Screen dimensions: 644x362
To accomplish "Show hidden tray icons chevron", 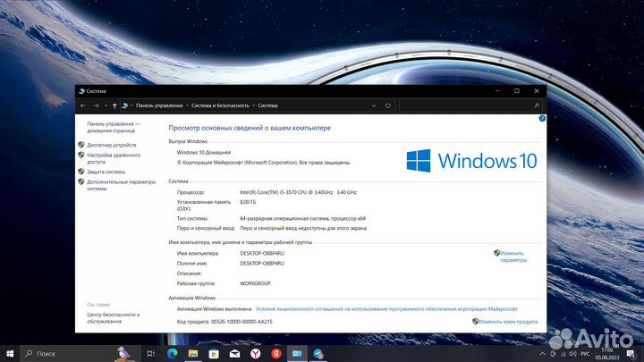I will [x=543, y=354].
